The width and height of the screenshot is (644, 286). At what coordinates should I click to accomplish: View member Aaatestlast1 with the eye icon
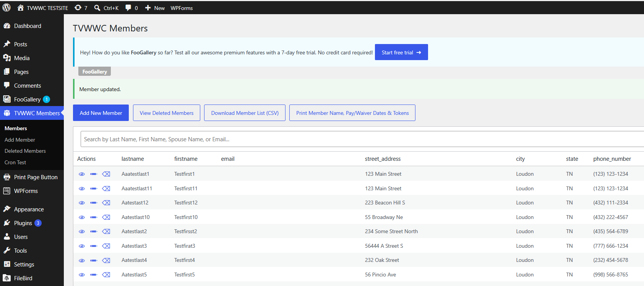(x=82, y=174)
